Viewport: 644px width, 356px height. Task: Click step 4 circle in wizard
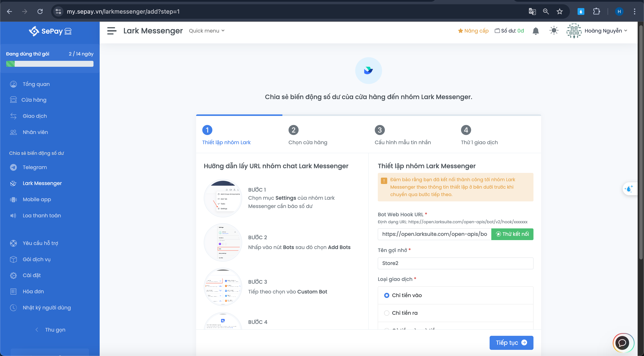pos(466,130)
